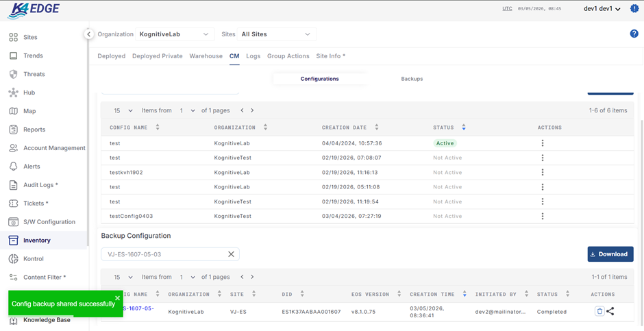Go to Map in the sidebar
This screenshot has height=331, width=644.
pos(29,111)
